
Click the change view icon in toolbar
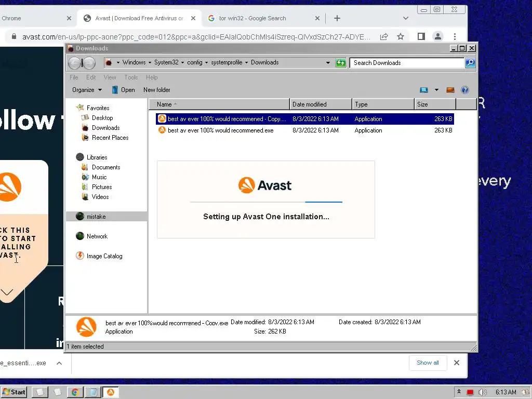point(424,90)
